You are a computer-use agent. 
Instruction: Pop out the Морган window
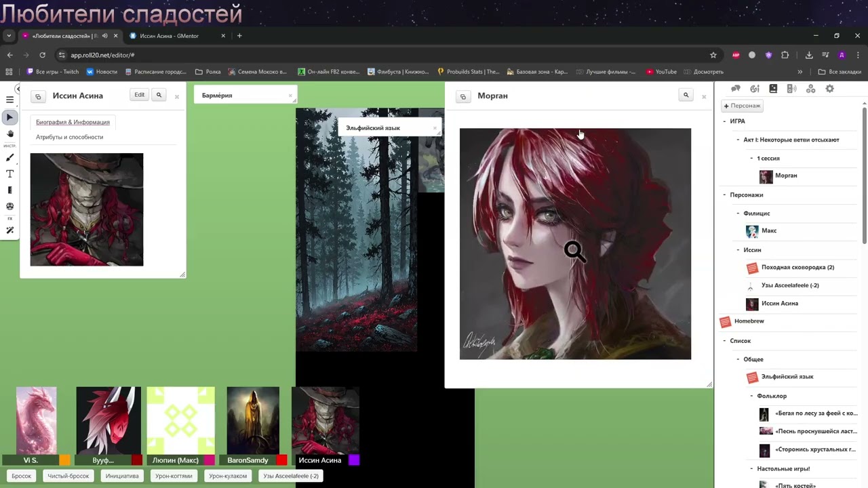click(463, 96)
